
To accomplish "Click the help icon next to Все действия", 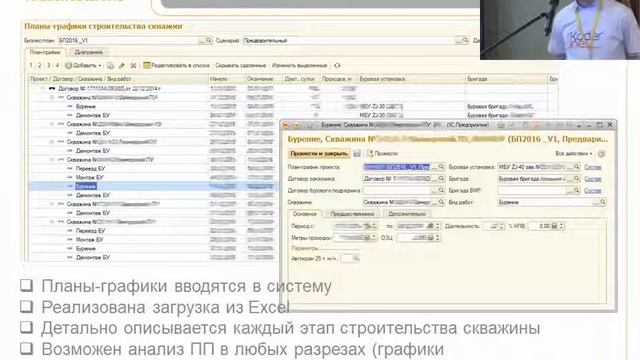I will tap(601, 153).
